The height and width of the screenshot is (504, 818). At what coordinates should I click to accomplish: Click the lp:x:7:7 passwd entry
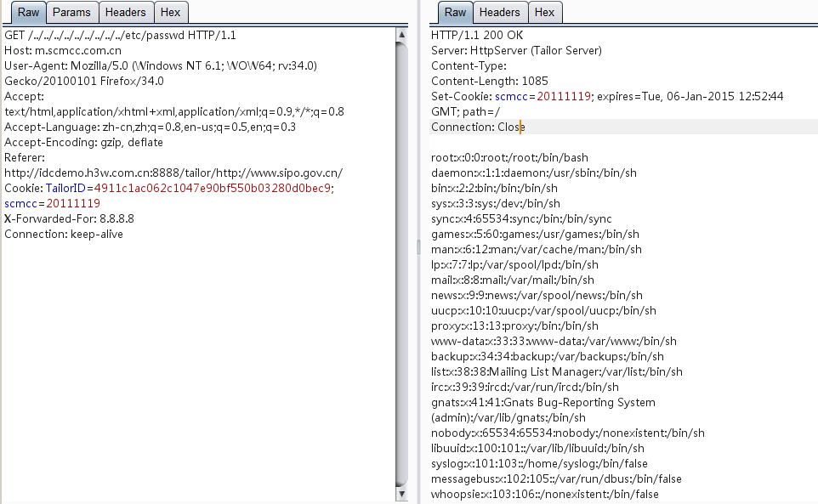514,265
